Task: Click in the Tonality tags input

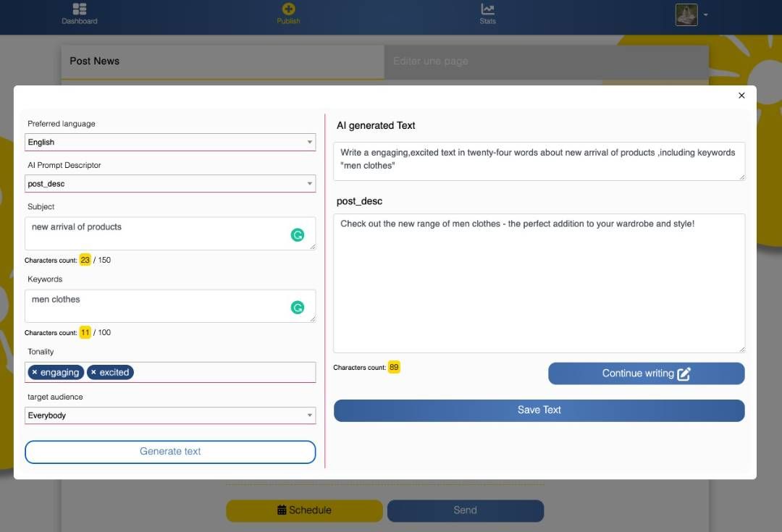Action: (224, 373)
